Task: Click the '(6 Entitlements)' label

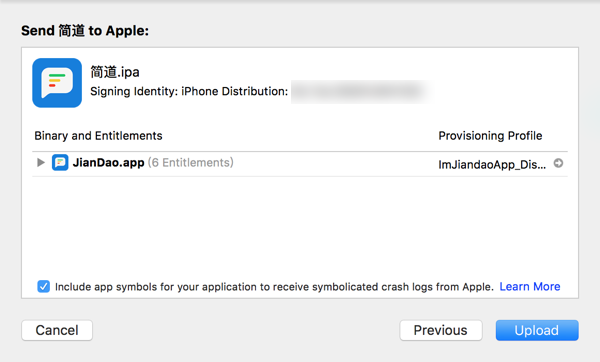Action: coord(191,163)
